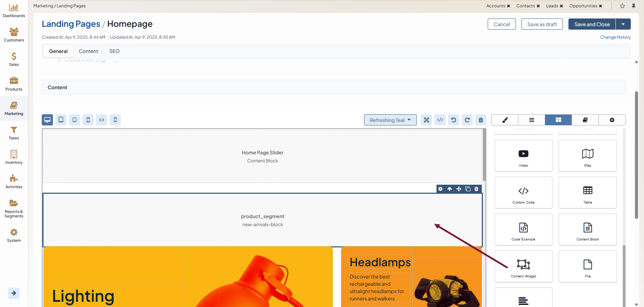Redo the editor change
Image resolution: width=644 pixels, height=307 pixels.
point(467,120)
